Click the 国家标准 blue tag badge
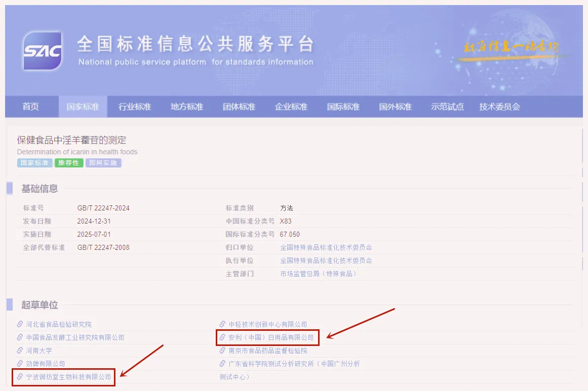Image resolution: width=588 pixels, height=391 pixels. (34, 163)
